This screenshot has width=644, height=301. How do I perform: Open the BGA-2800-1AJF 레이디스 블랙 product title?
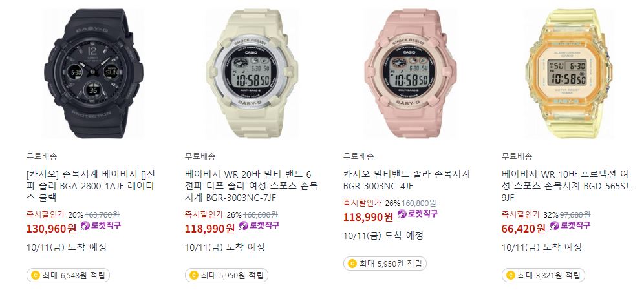tap(91, 185)
